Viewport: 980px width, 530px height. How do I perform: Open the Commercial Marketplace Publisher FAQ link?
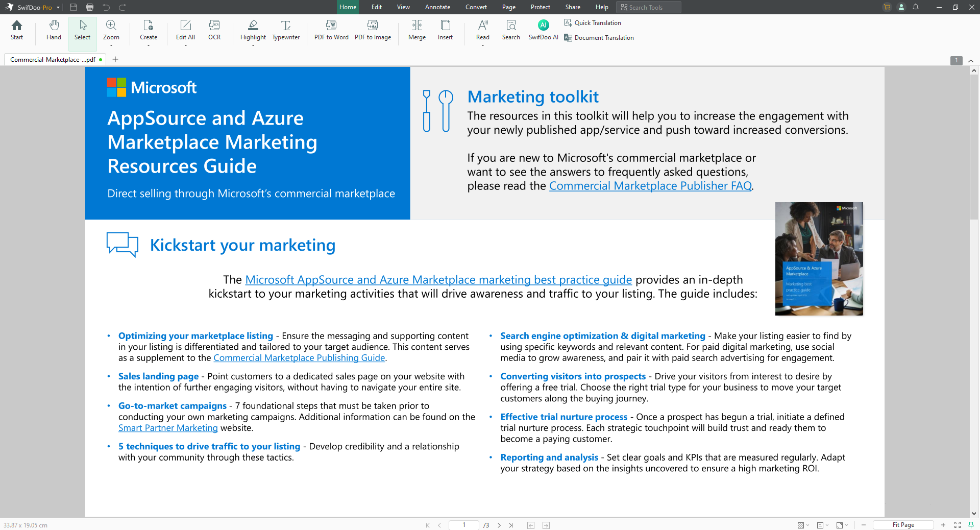tap(650, 186)
